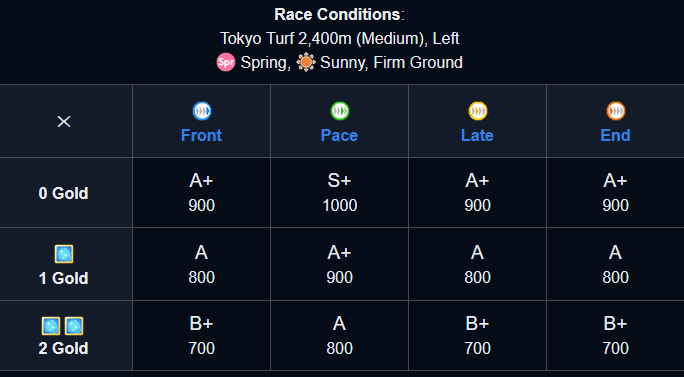Click the left gold skill icon in 2 Gold row
Viewport: 684px width, 377px height.
pos(51,326)
